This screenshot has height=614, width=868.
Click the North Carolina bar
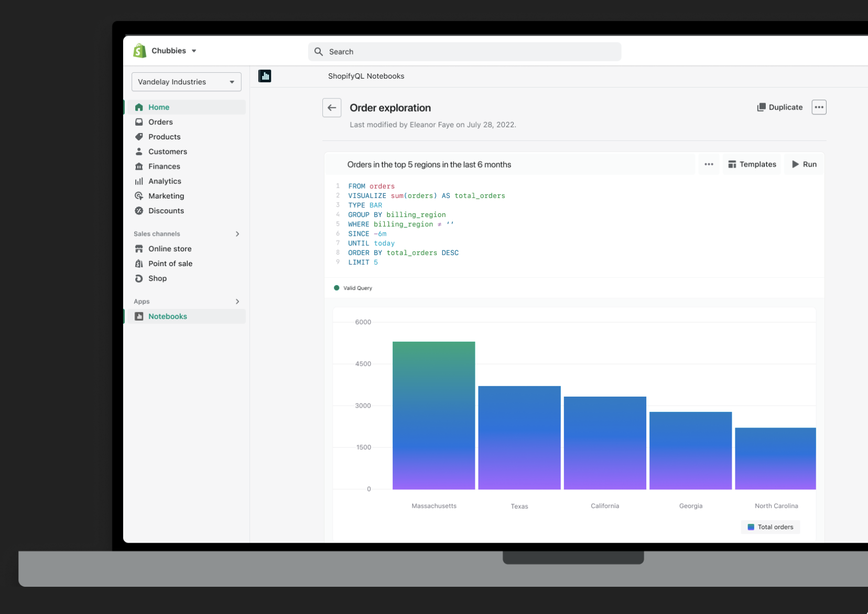(x=775, y=458)
